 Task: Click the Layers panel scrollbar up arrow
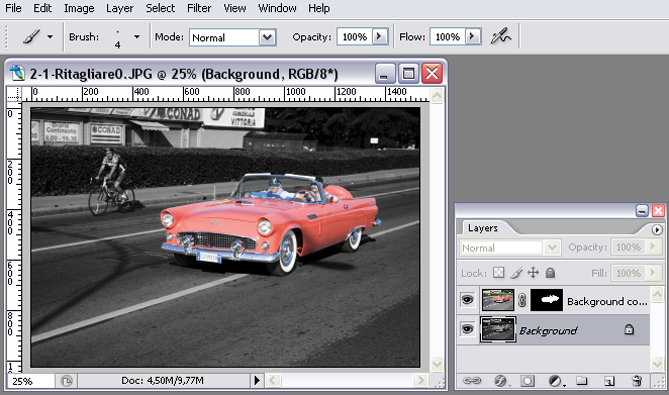tap(657, 294)
